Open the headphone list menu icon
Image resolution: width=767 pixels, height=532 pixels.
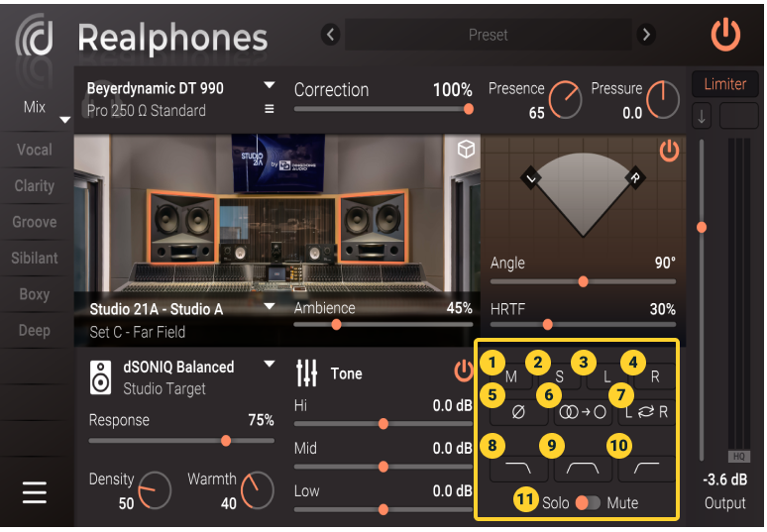click(269, 109)
